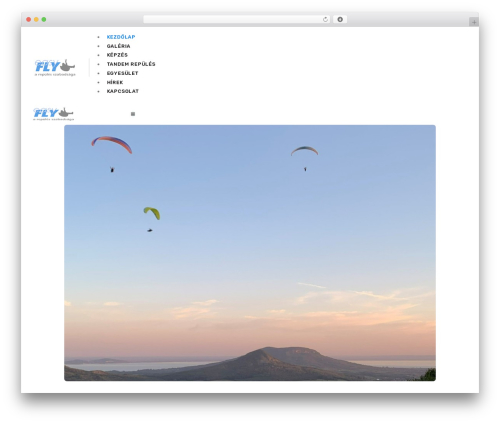Open the KEZDŐLAP menu item
500x423 pixels.
click(x=121, y=37)
